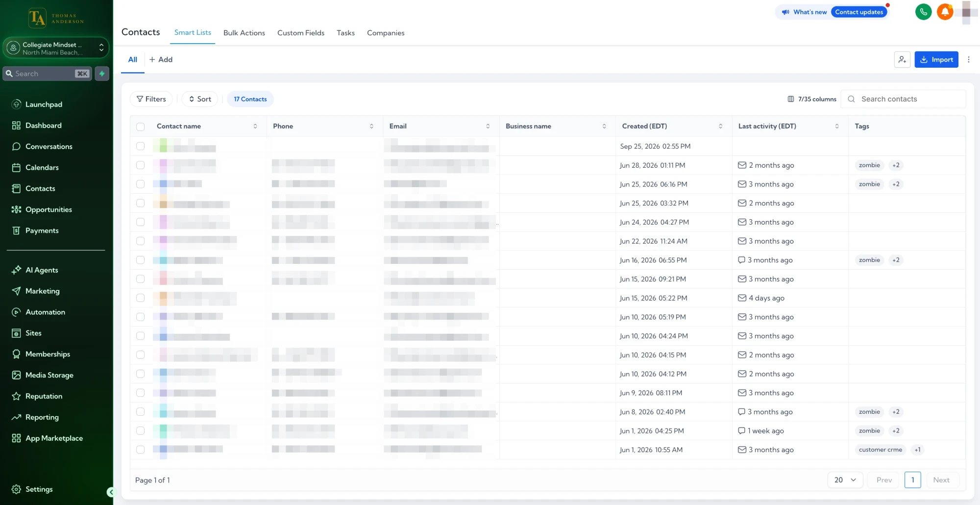Toggle the select-all contacts checkbox

pyautogui.click(x=141, y=126)
